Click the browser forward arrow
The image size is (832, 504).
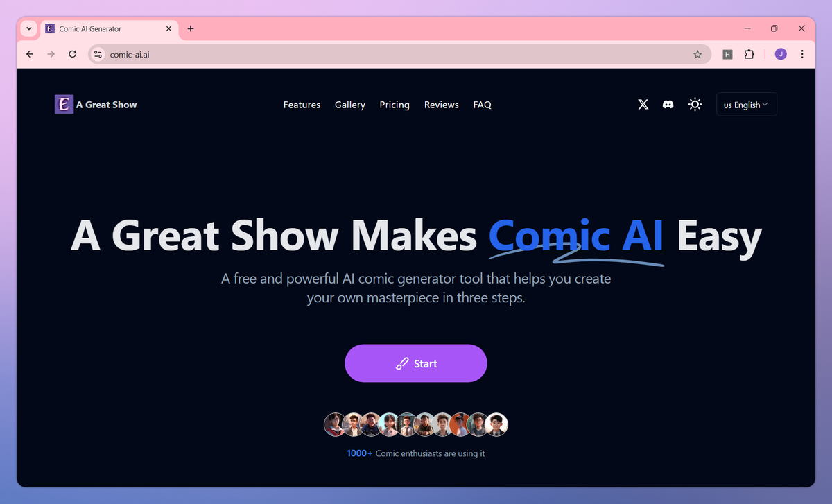[x=51, y=54]
